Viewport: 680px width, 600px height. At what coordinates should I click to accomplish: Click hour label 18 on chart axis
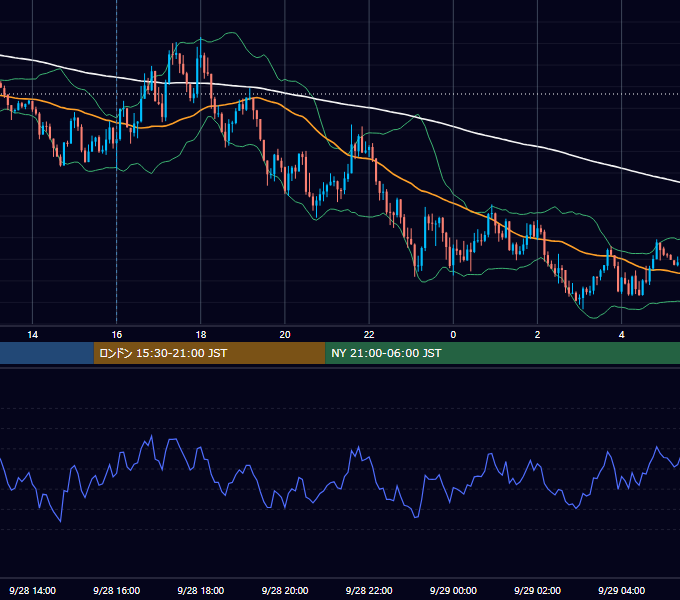tap(201, 335)
